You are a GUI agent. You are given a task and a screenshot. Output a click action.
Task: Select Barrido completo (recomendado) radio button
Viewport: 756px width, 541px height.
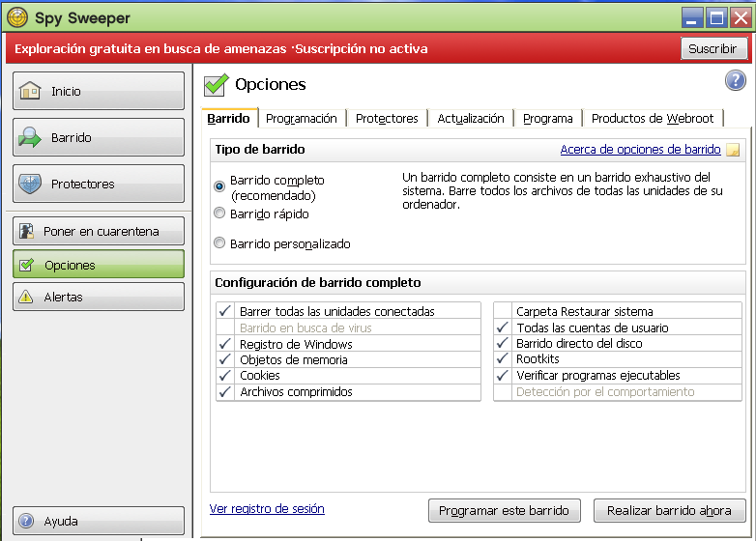click(219, 185)
